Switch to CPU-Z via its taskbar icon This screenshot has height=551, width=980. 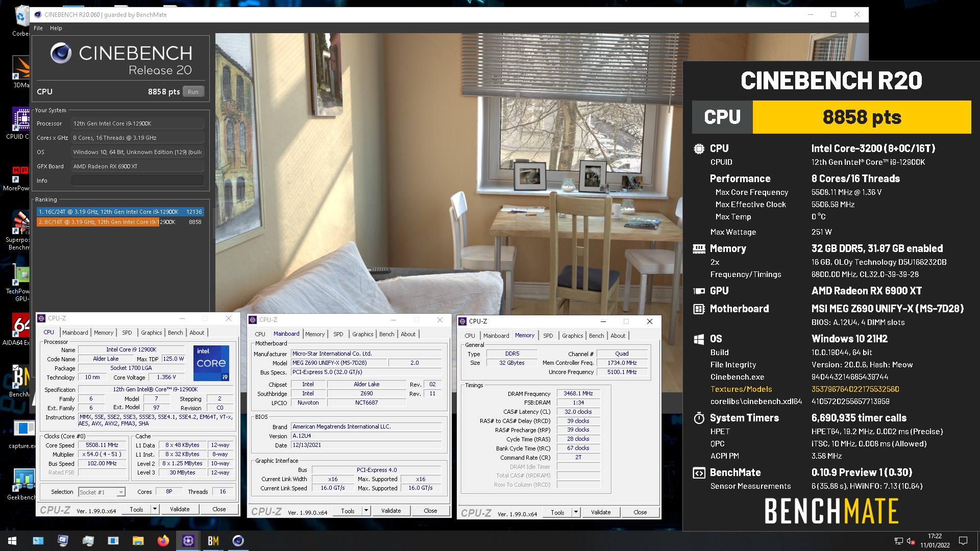pyautogui.click(x=188, y=541)
